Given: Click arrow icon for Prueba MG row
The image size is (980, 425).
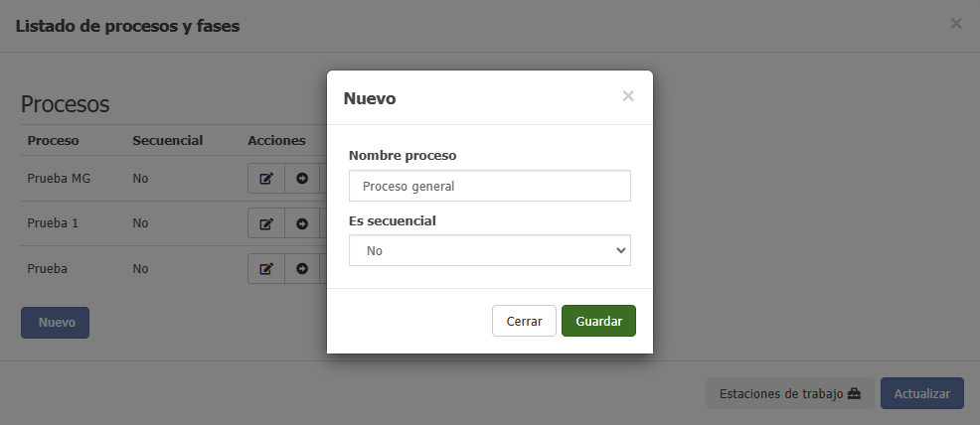Looking at the screenshot, I should coord(302,179).
